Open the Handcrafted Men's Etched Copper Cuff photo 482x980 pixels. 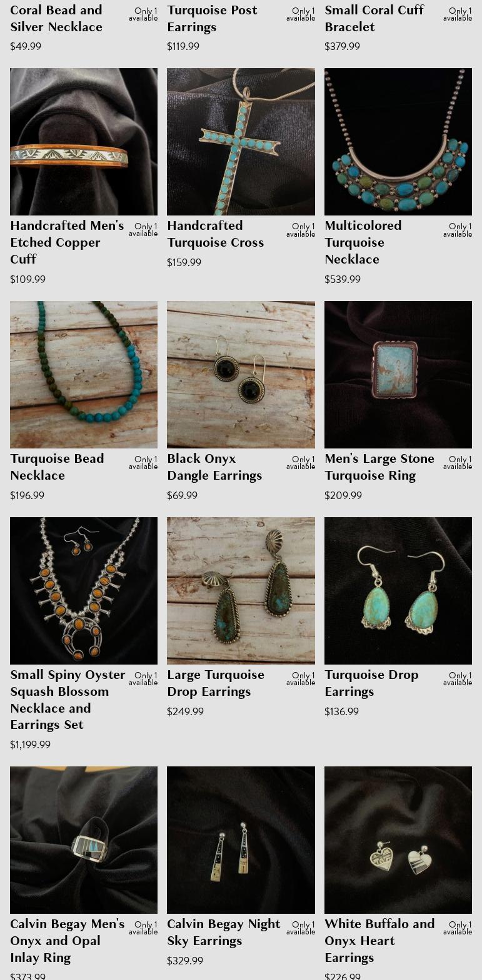84,142
